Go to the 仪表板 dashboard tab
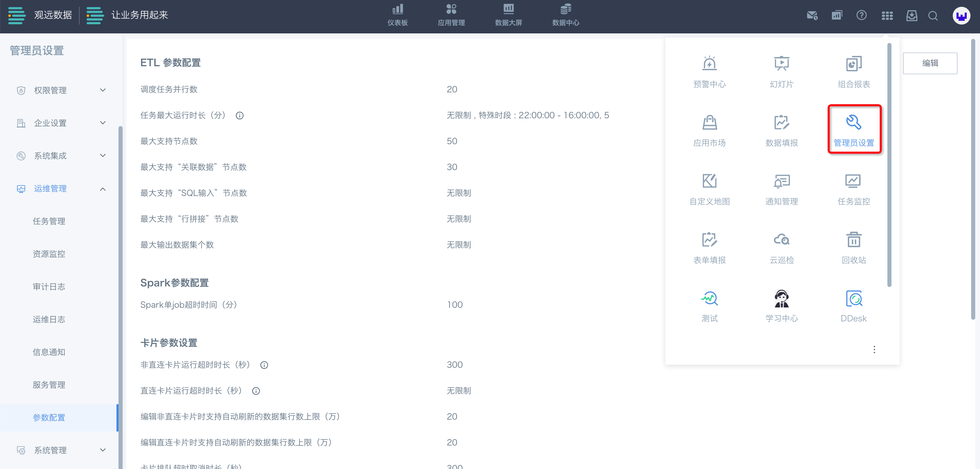This screenshot has width=980, height=469. [397, 15]
